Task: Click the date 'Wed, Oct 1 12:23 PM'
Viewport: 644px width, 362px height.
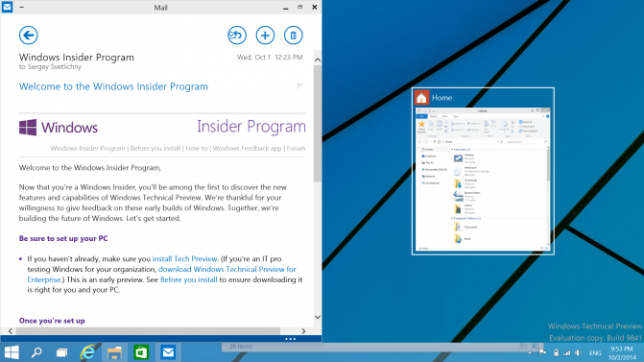Action: tap(270, 57)
